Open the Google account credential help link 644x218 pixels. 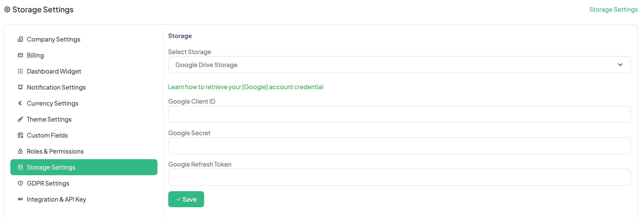[x=245, y=87]
